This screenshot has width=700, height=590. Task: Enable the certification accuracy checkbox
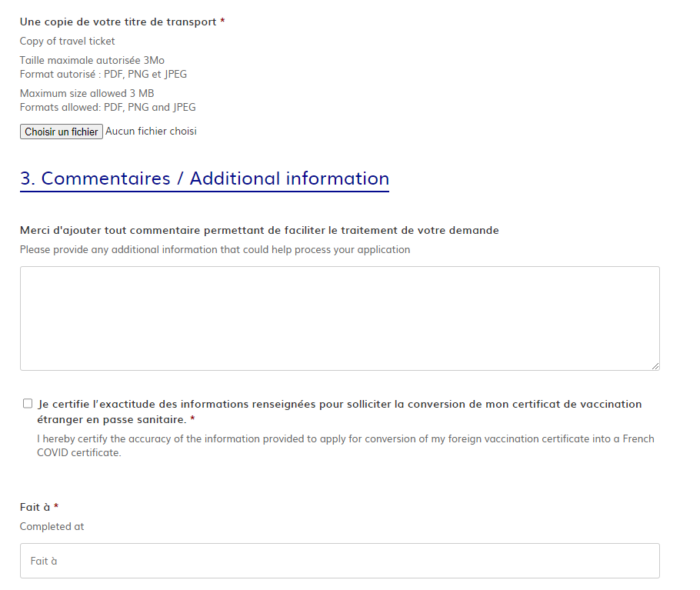27,403
